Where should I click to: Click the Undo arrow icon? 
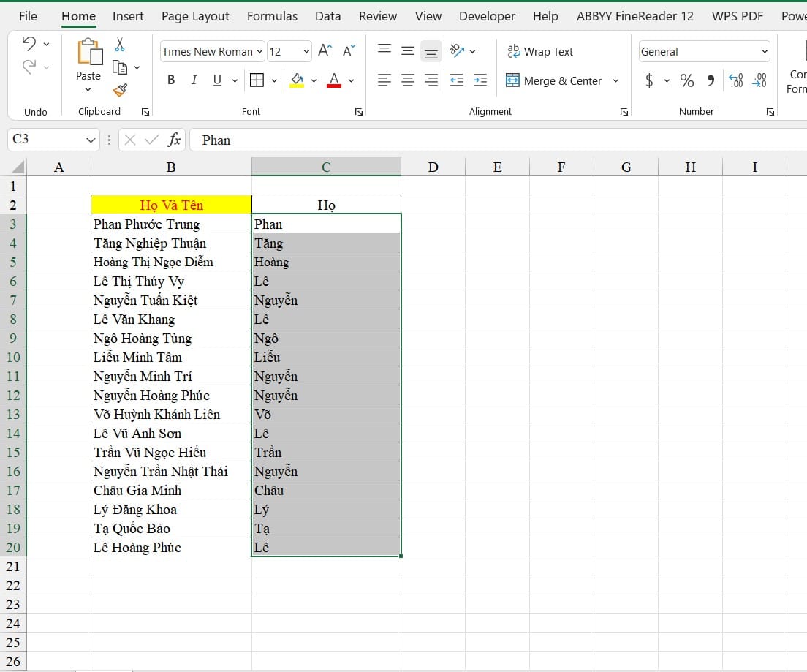(x=29, y=44)
